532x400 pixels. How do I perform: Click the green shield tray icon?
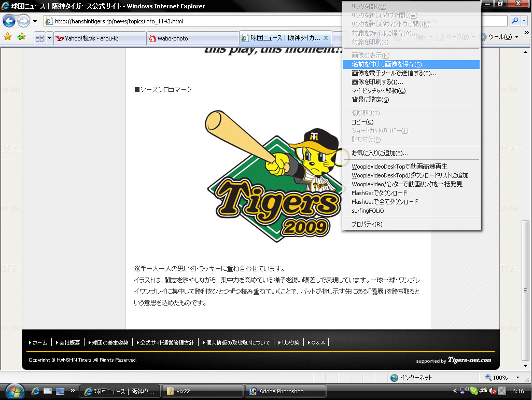pos(473,391)
